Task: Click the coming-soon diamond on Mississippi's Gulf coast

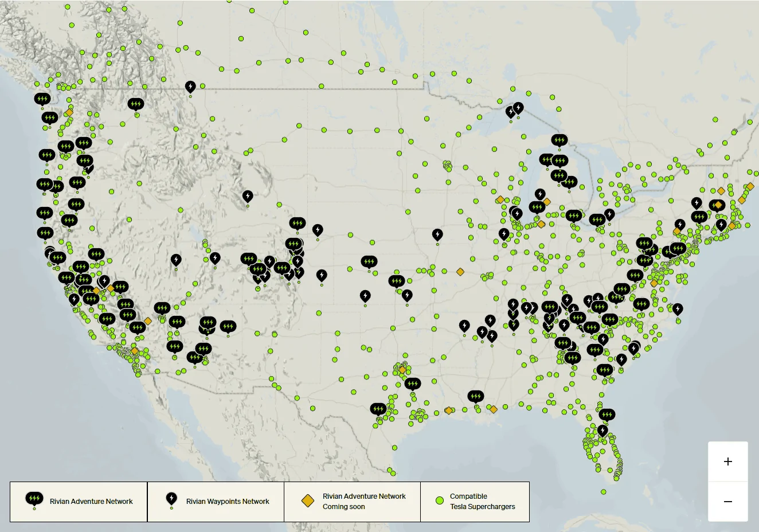Action: [x=493, y=409]
